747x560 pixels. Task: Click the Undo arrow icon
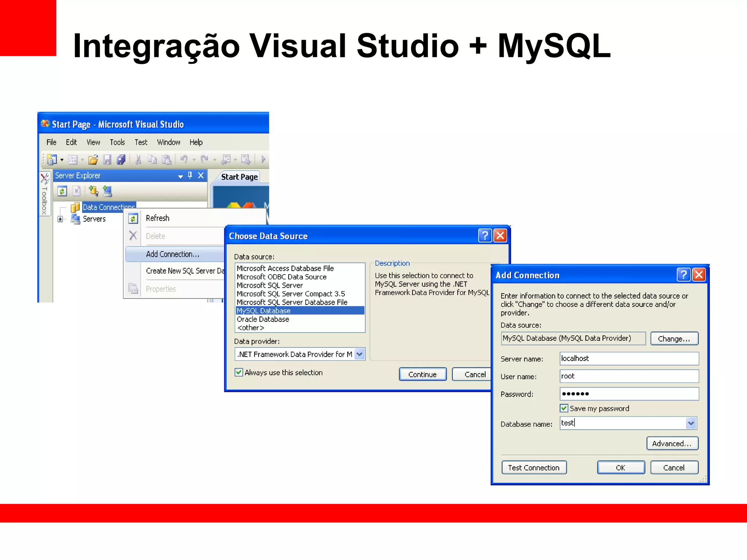pos(184,159)
